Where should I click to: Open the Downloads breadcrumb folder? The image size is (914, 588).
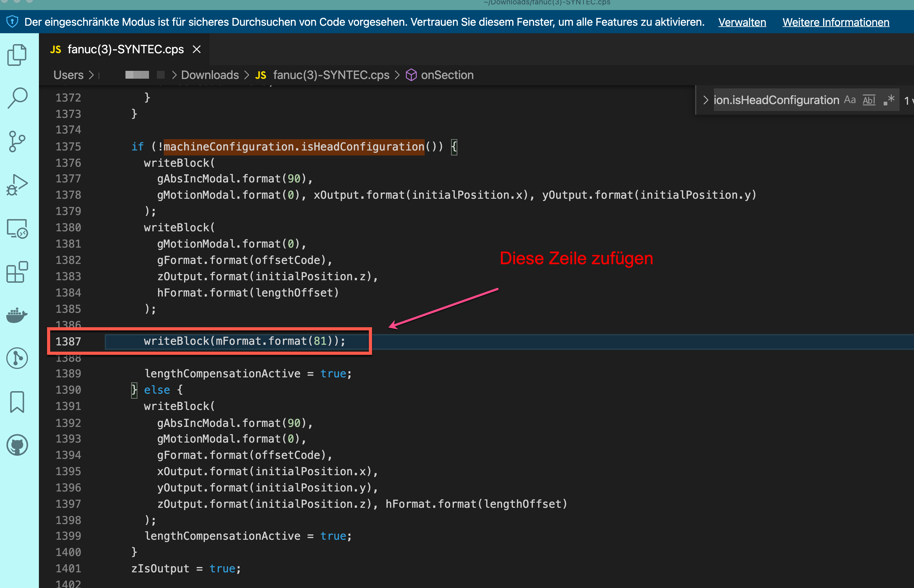click(210, 75)
